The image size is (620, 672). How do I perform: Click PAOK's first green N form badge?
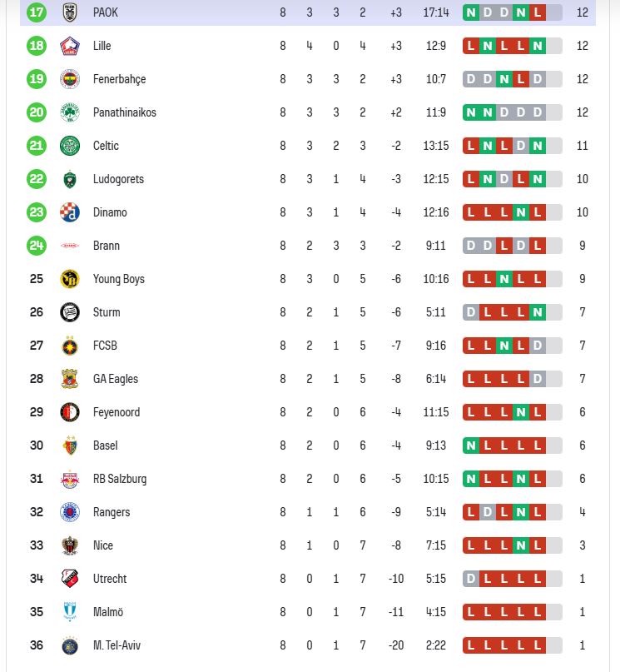[471, 12]
